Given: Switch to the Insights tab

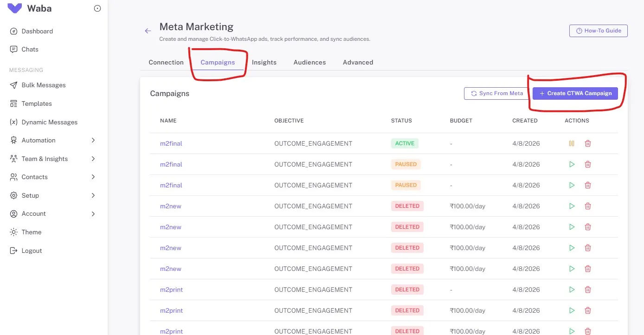Looking at the screenshot, I should tap(264, 62).
